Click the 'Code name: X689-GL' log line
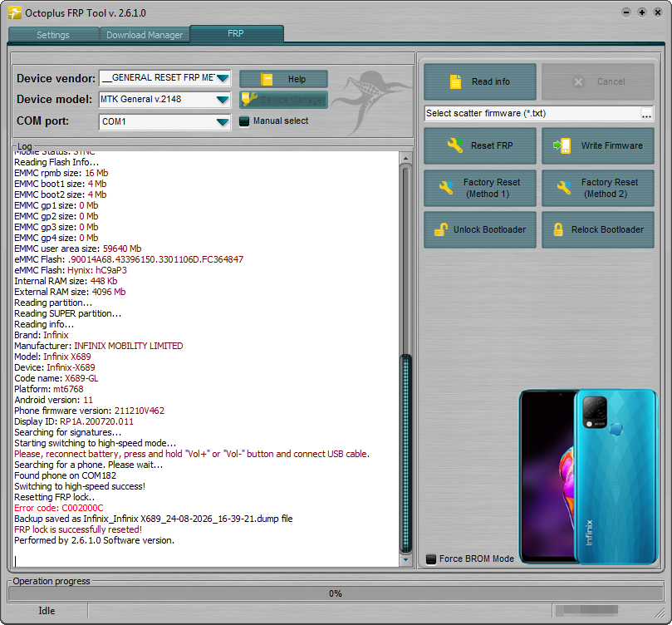Screen dimensions: 672x625 [x=56, y=378]
